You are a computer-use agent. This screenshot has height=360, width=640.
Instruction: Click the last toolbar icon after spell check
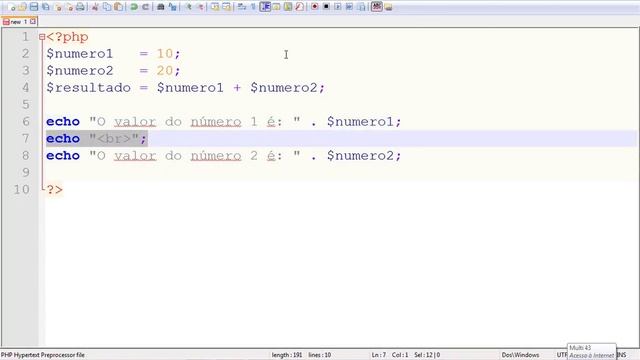tap(388, 7)
